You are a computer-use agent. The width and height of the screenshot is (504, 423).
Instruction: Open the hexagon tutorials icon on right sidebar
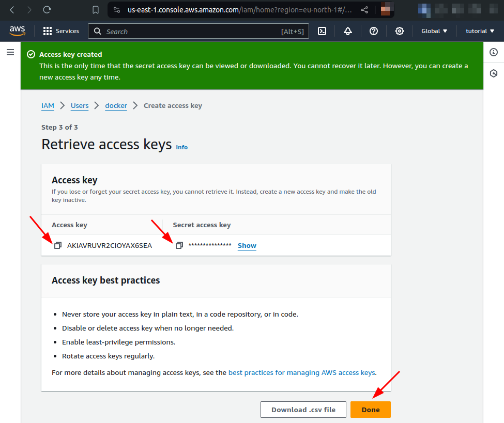(x=494, y=73)
